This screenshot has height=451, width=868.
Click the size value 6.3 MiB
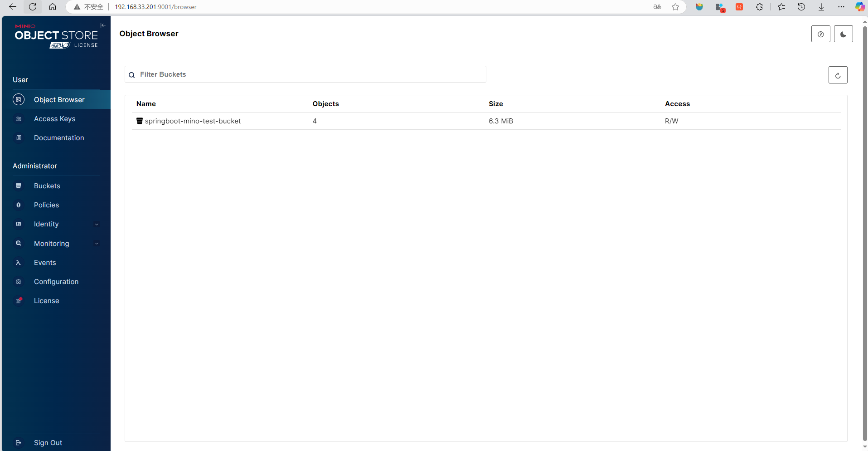click(x=501, y=121)
